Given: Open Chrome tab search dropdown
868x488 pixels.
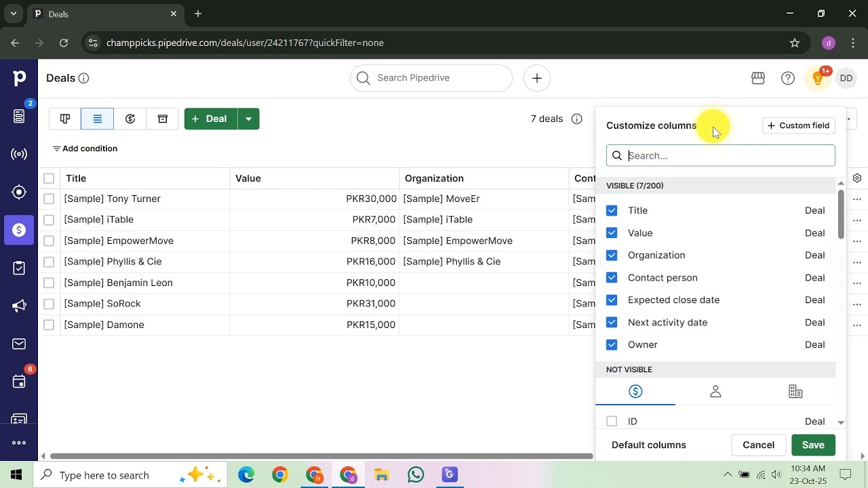Looking at the screenshot, I should pos(13,14).
